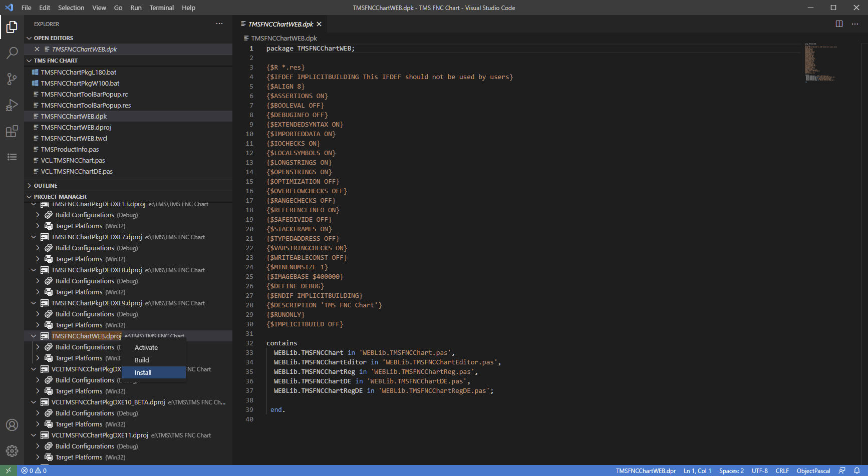Open the errors and warnings status indicator

click(x=34, y=470)
